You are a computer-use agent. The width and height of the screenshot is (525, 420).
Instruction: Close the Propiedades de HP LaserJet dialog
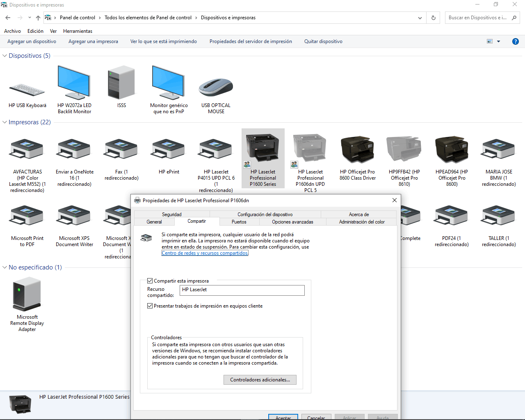pyautogui.click(x=395, y=200)
